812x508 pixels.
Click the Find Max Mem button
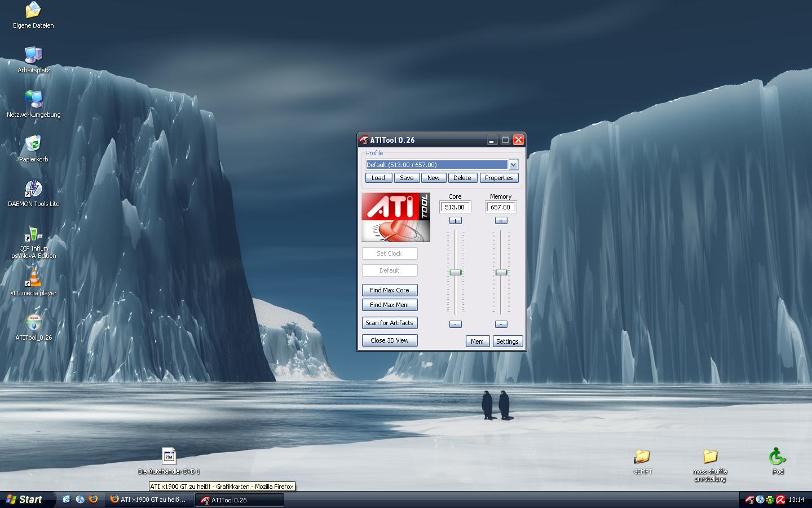(x=390, y=305)
